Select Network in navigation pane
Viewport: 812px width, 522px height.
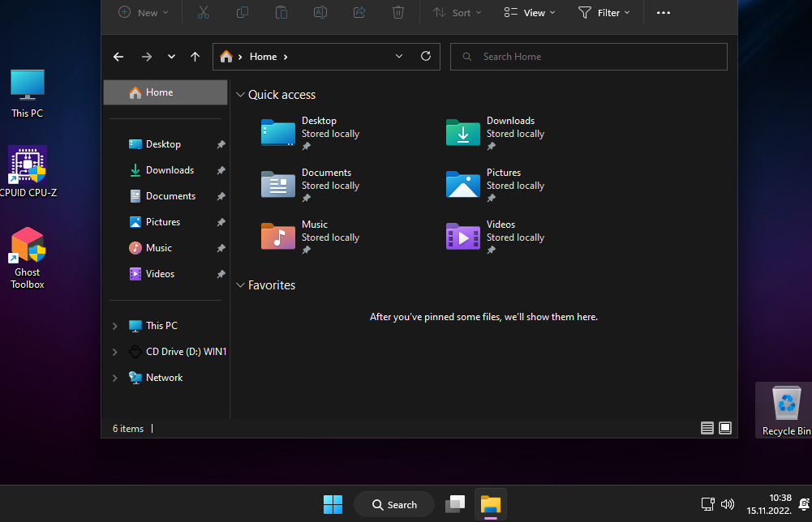tap(164, 378)
